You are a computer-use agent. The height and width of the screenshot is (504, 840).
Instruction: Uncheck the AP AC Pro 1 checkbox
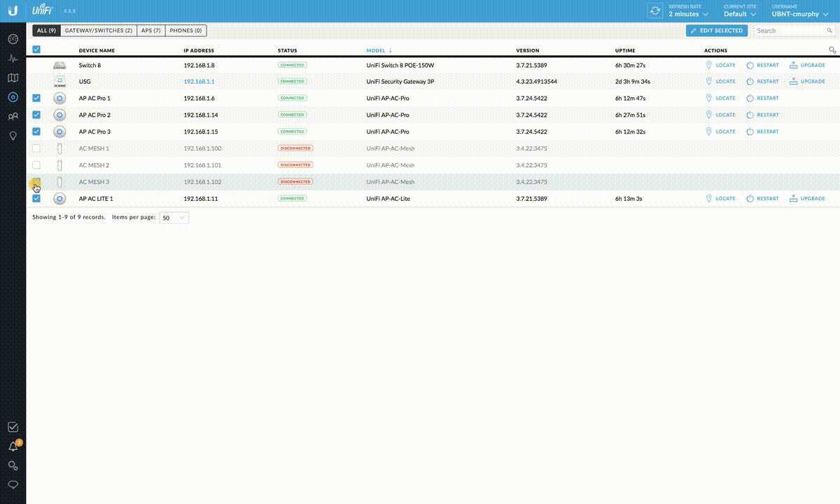point(36,98)
